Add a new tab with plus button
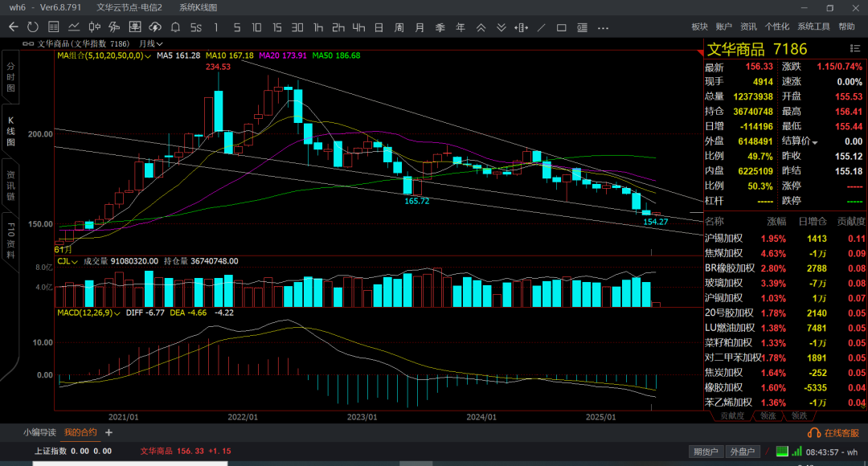The image size is (868, 466). click(109, 432)
